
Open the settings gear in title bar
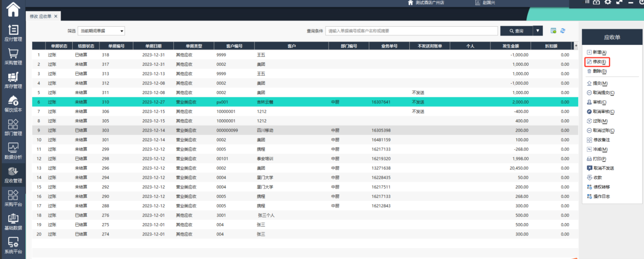[608, 2]
